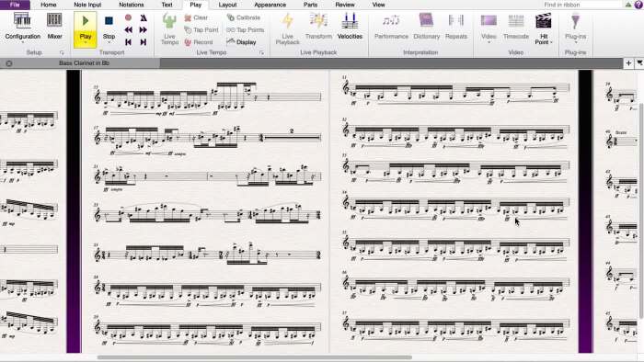Viewport: 644px width, 362px height.
Task: Expand the Hit Point dropdown
Action: click(x=544, y=28)
